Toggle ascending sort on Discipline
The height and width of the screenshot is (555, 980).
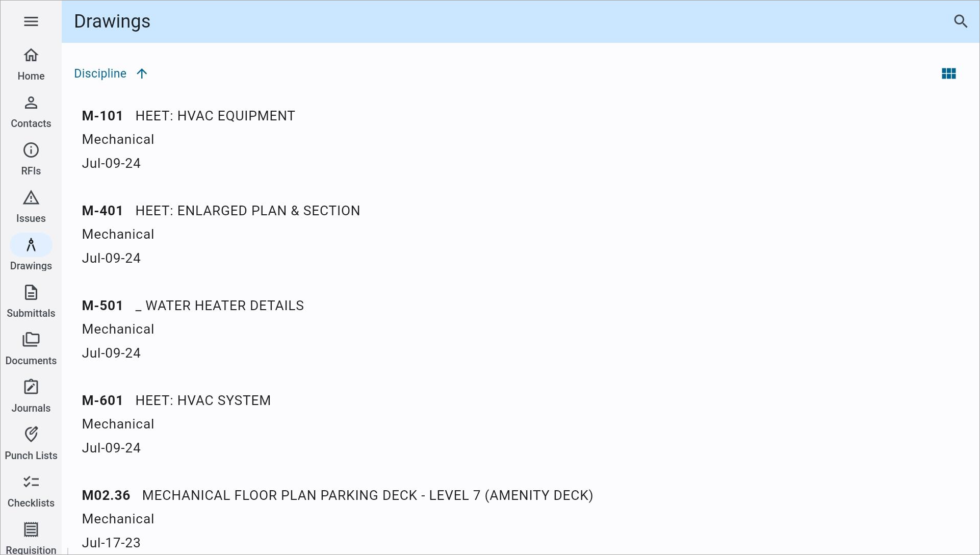click(142, 73)
